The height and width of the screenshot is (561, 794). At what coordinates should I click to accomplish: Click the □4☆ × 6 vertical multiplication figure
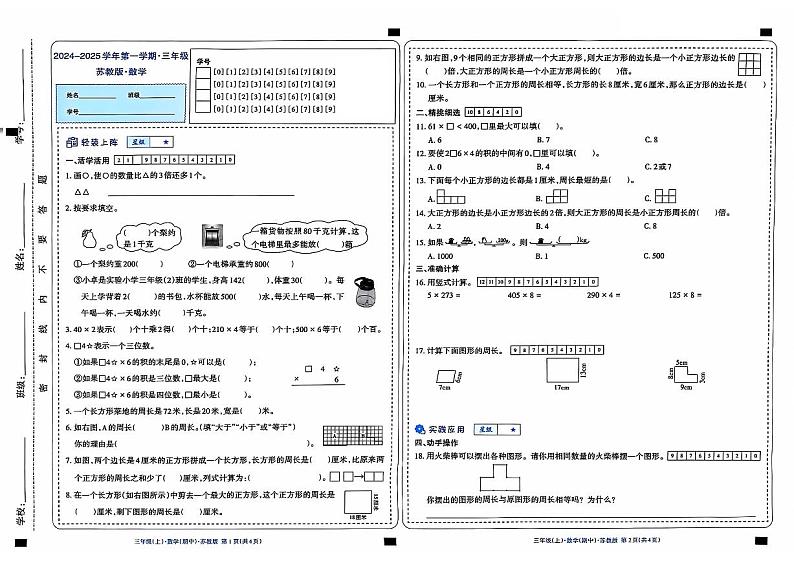(x=318, y=376)
